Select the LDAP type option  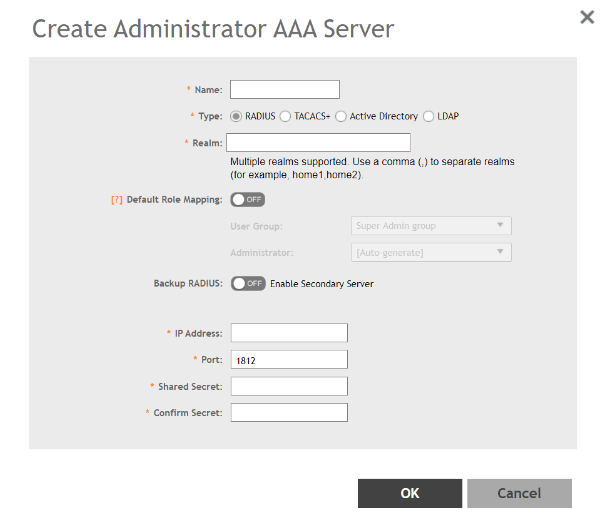click(429, 116)
